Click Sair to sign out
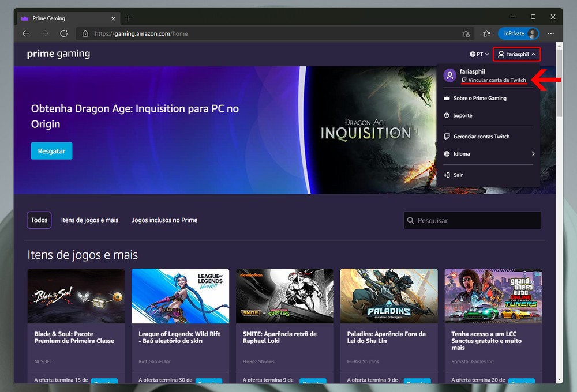 [458, 175]
